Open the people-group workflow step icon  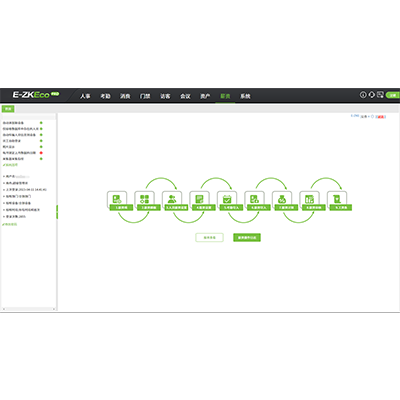coord(172,200)
